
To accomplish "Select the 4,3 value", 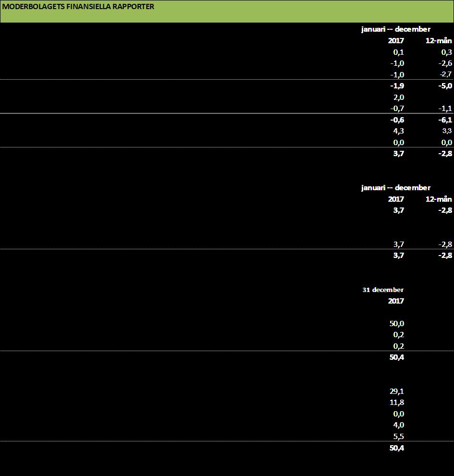I will pos(398,131).
